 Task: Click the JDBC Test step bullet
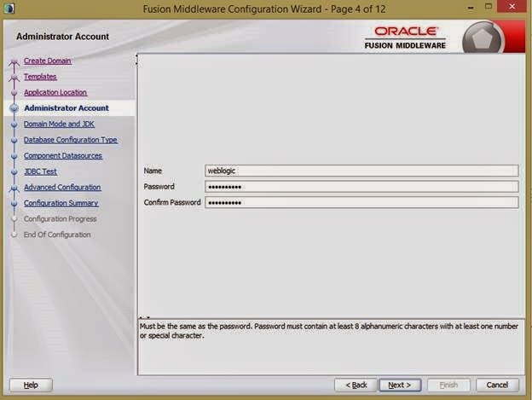coord(14,172)
